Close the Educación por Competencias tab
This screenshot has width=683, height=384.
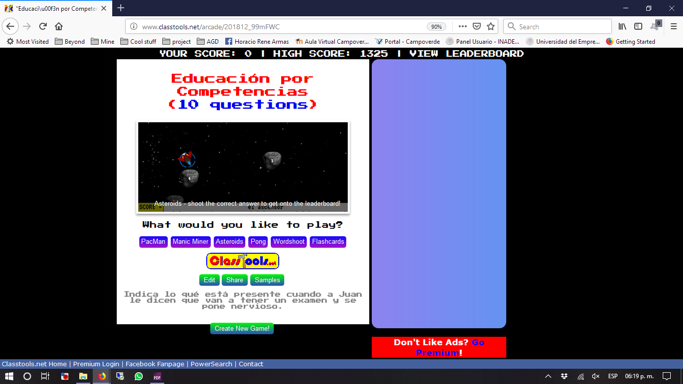104,8
